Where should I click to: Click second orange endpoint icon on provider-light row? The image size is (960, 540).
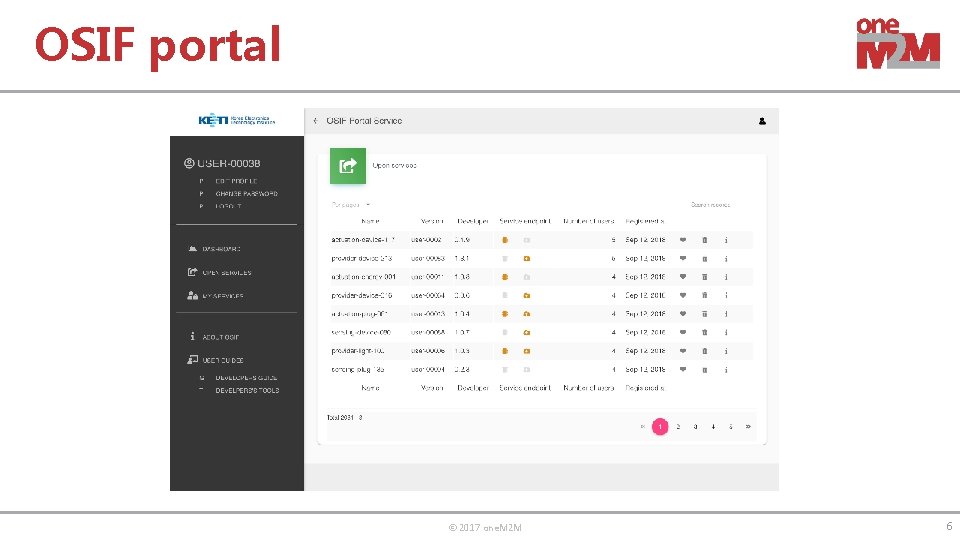pyautogui.click(x=527, y=351)
